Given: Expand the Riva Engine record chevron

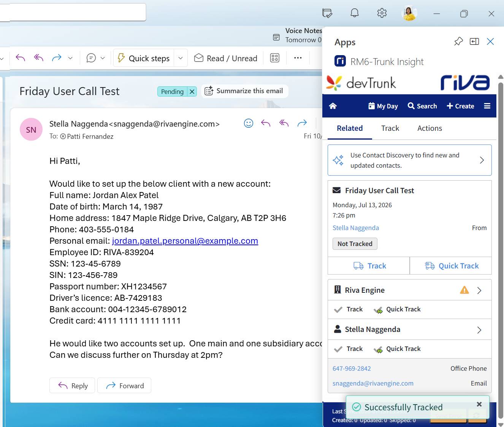Looking at the screenshot, I should tap(479, 290).
